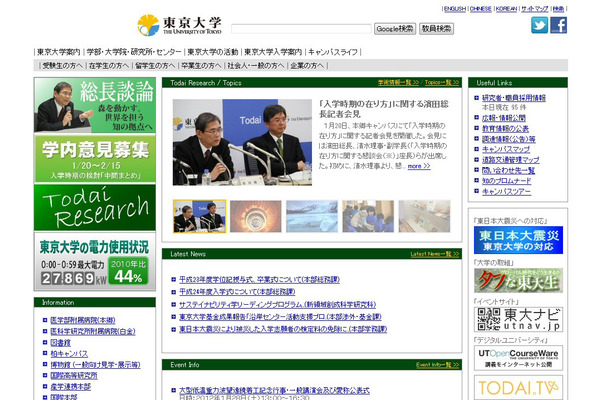Open the タフな東大生 banner
Screen dimensions: 610x400
518,280
